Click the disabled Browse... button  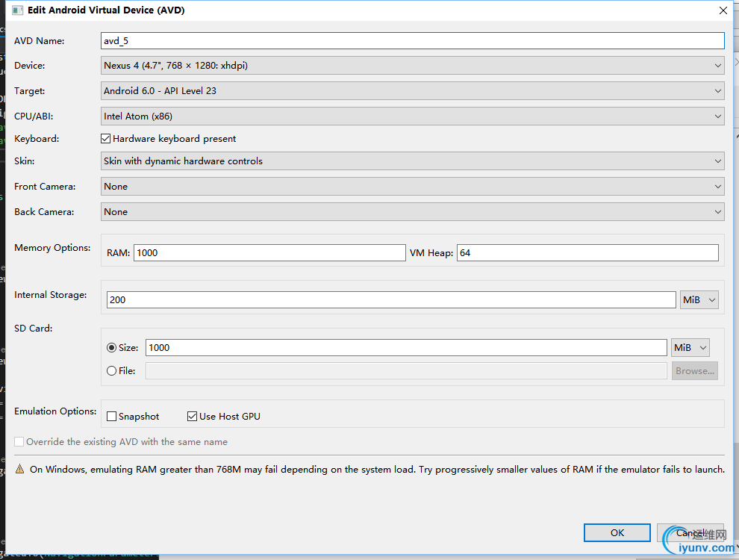coord(695,371)
